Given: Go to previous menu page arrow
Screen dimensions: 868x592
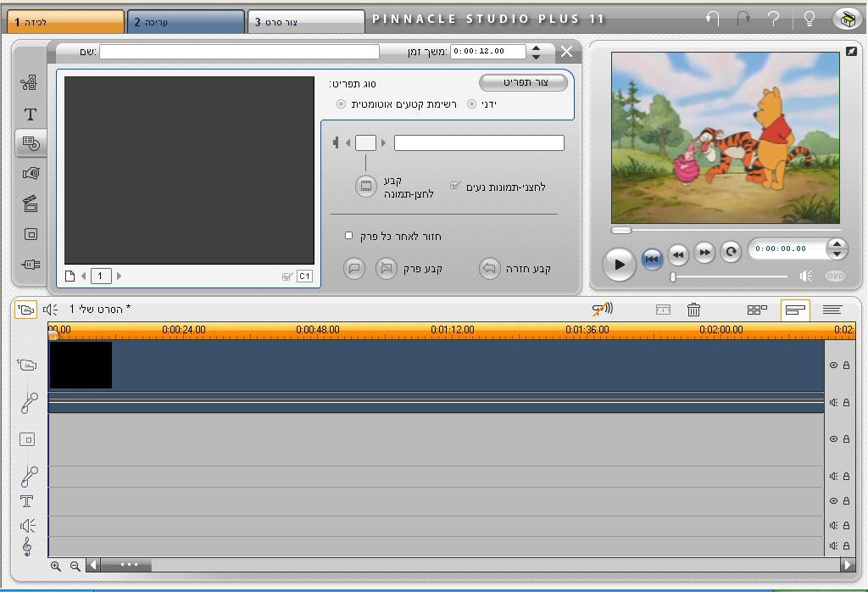Looking at the screenshot, I should 84,276.
